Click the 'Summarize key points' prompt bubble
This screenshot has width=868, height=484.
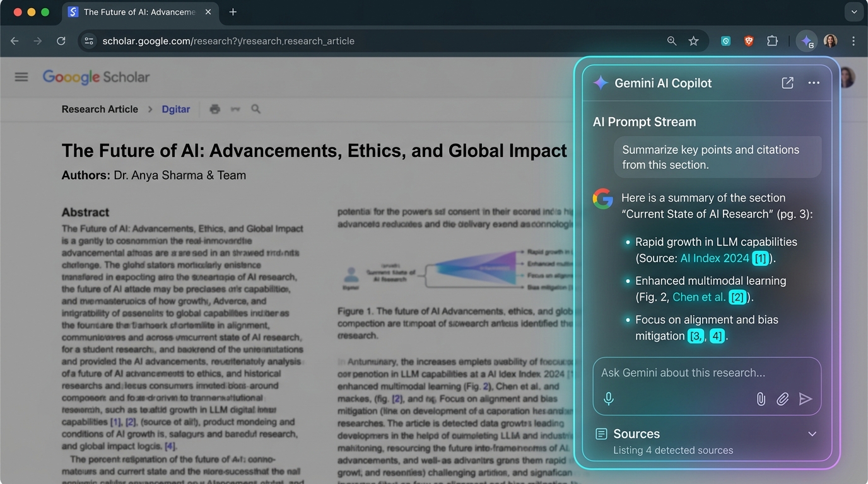pos(718,157)
